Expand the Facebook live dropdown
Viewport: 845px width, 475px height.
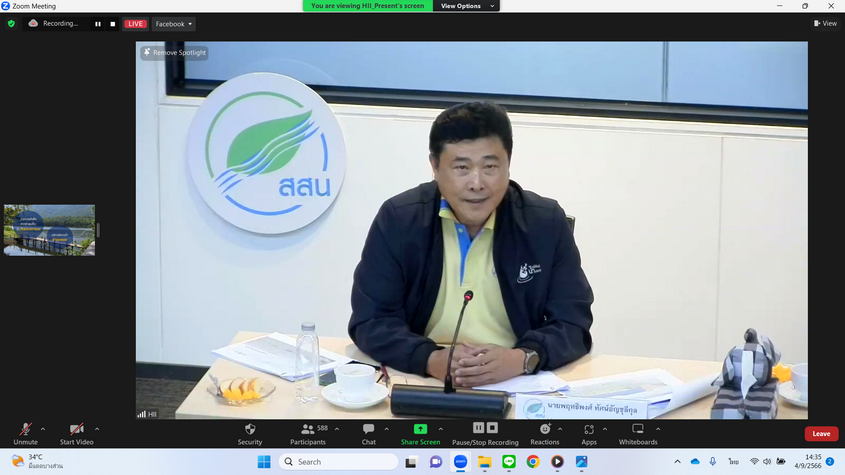click(x=174, y=24)
